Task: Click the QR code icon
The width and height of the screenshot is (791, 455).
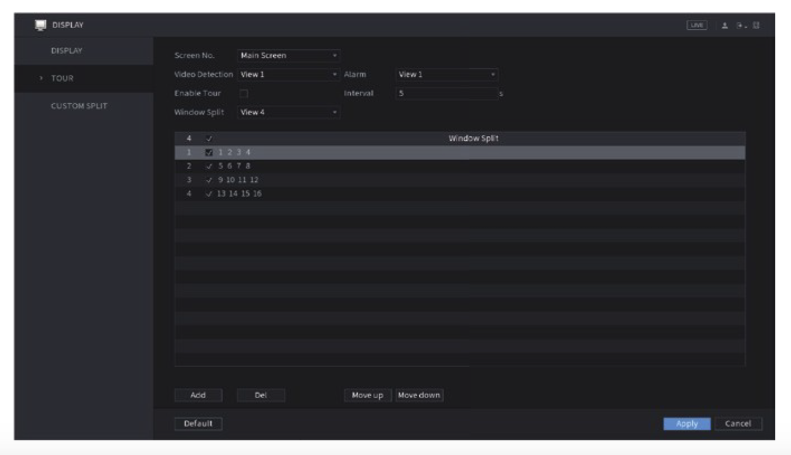Action: point(756,23)
